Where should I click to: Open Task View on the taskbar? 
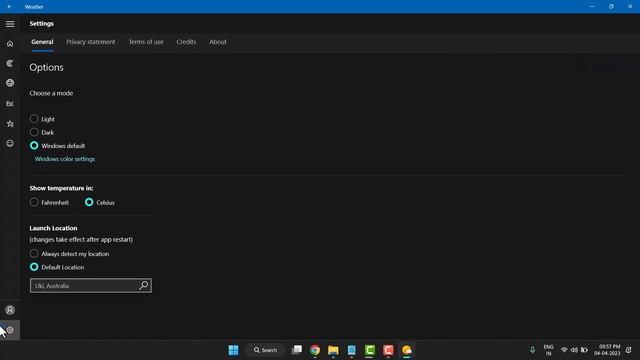[297, 350]
